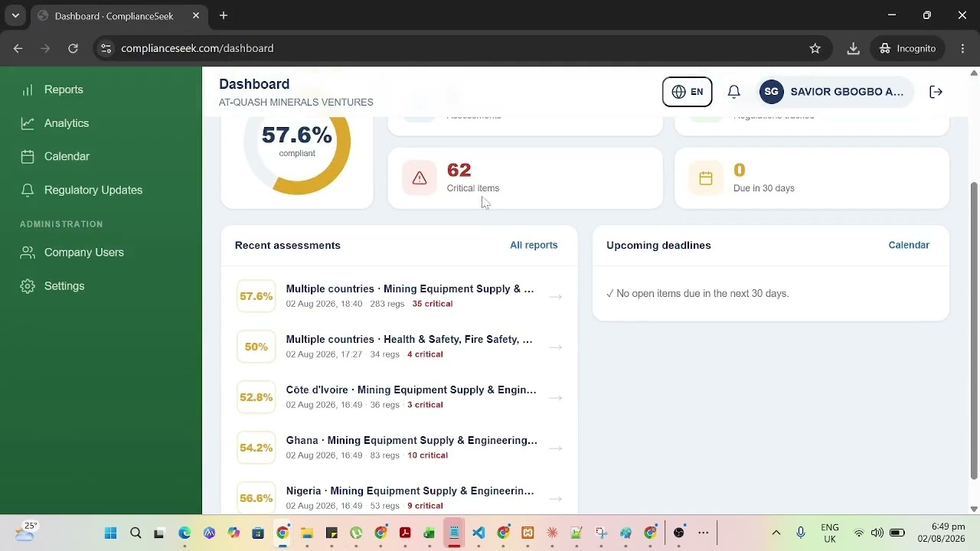Click the due-date calendar icon
The width and height of the screenshot is (980, 551).
(x=706, y=178)
